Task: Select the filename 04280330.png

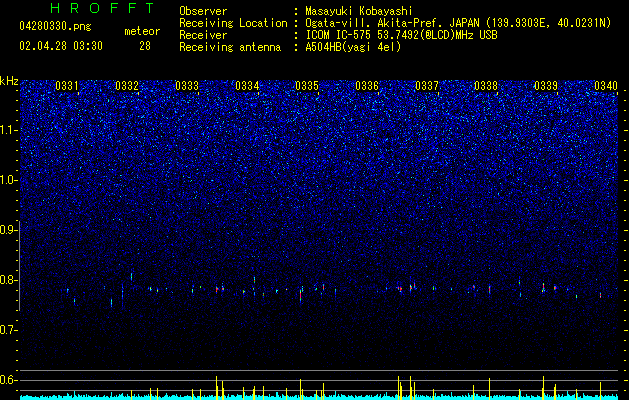Action: (x=55, y=26)
